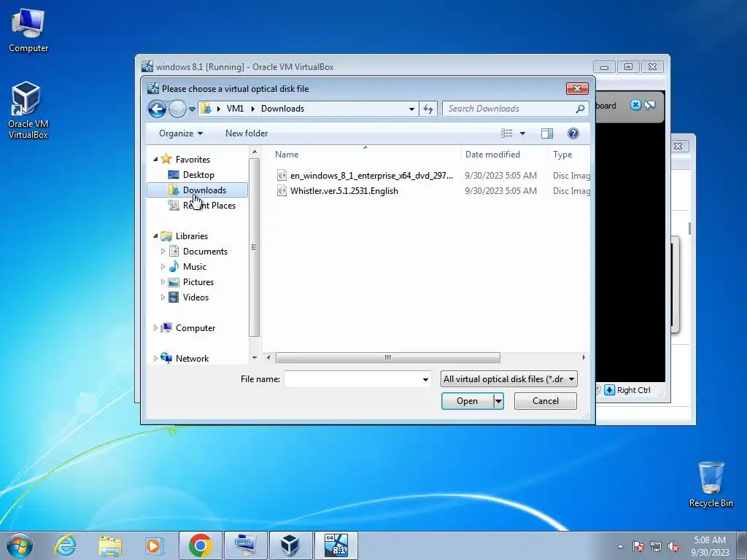Open the file type filter dropdown
This screenshot has height=560, width=747.
(508, 379)
